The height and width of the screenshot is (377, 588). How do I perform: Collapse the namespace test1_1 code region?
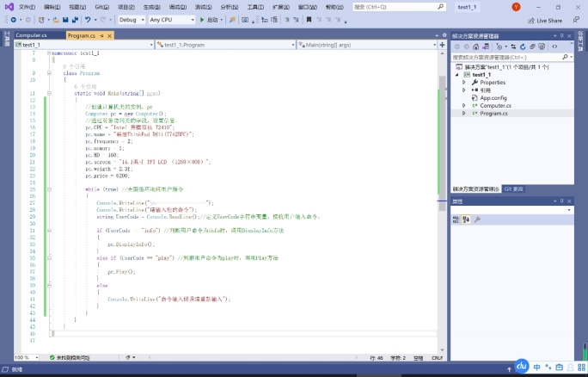point(49,53)
